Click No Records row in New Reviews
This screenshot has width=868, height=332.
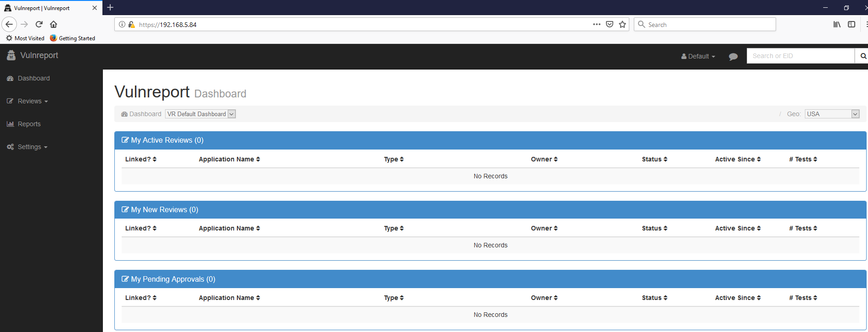490,245
